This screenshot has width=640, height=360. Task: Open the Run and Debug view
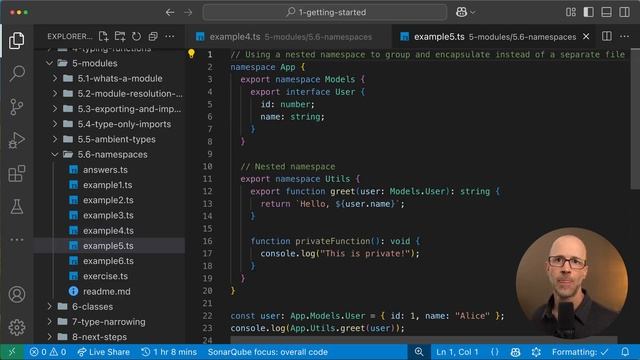coord(17,140)
